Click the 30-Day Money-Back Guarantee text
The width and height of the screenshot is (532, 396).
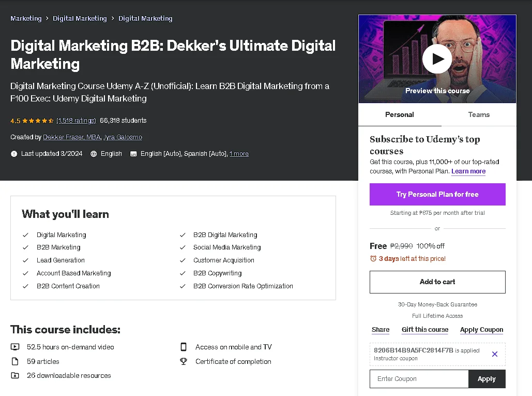[x=437, y=304]
